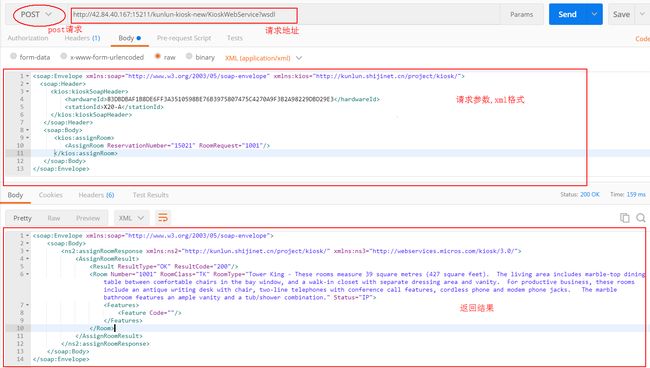Click the AssignRoom ReservationNumber line

tap(167, 145)
